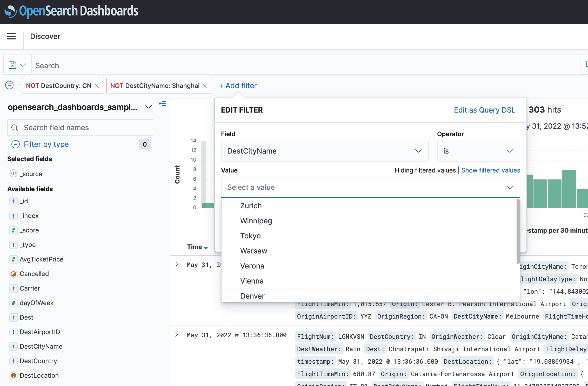Click the number icon beside AvgTicketPrice
The height and width of the screenshot is (386, 588).
pos(13,259)
